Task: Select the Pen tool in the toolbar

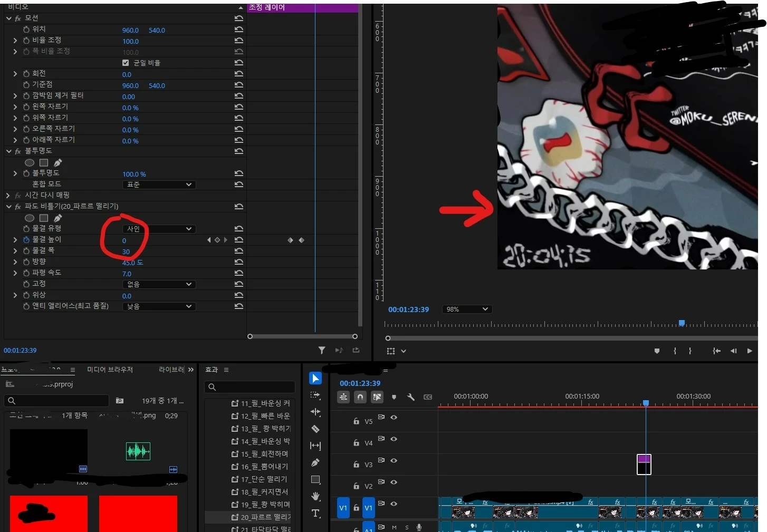Action: click(x=315, y=462)
